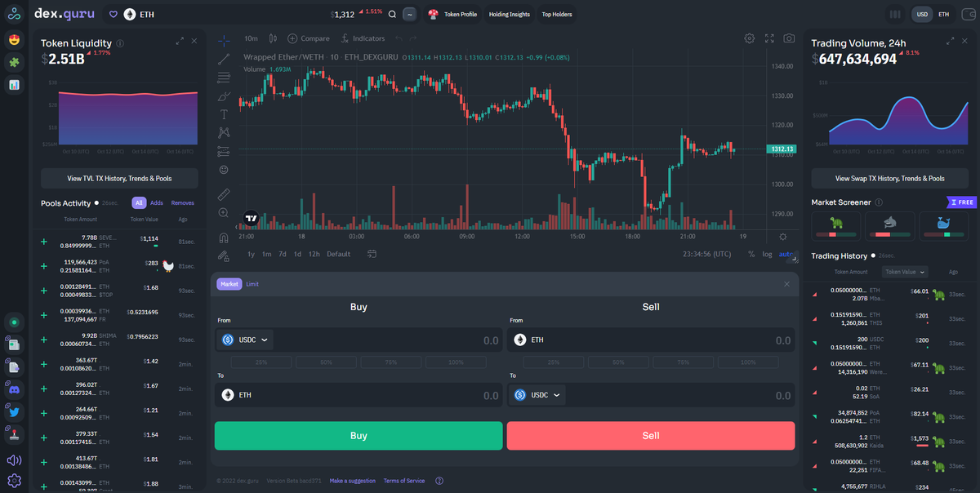980x493 pixels.
Task: Click the green Buy button
Action: coord(359,436)
